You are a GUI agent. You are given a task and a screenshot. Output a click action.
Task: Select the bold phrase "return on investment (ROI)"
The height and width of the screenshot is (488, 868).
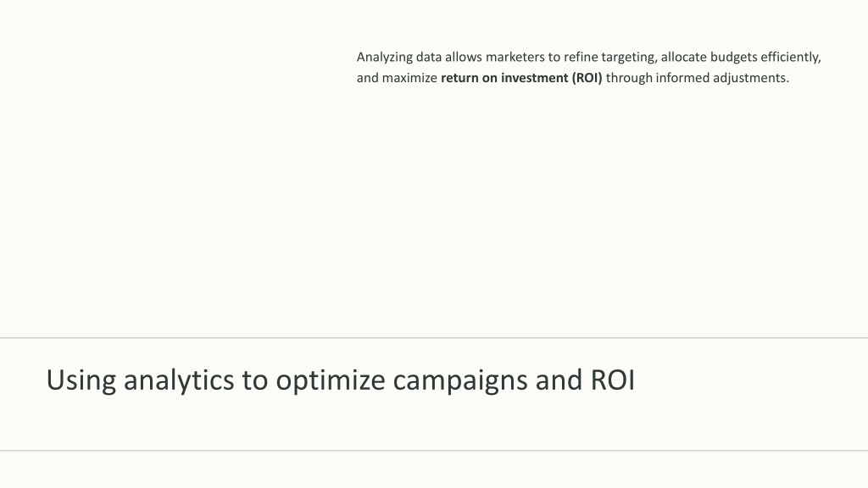point(521,78)
